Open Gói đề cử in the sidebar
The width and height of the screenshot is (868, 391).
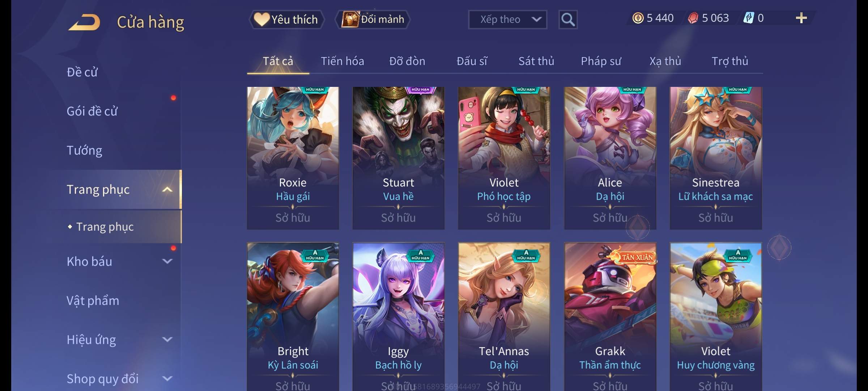[92, 111]
